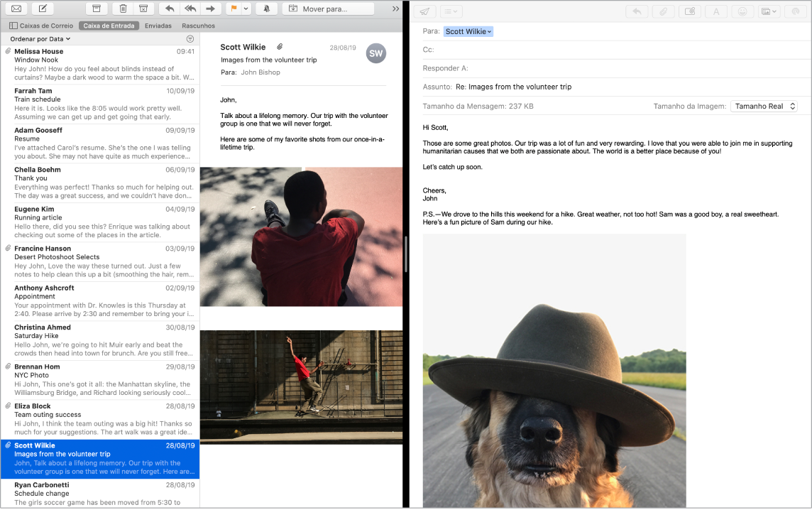The width and height of the screenshot is (812, 510).
Task: Switch to the Enviadas tab
Action: 158,25
